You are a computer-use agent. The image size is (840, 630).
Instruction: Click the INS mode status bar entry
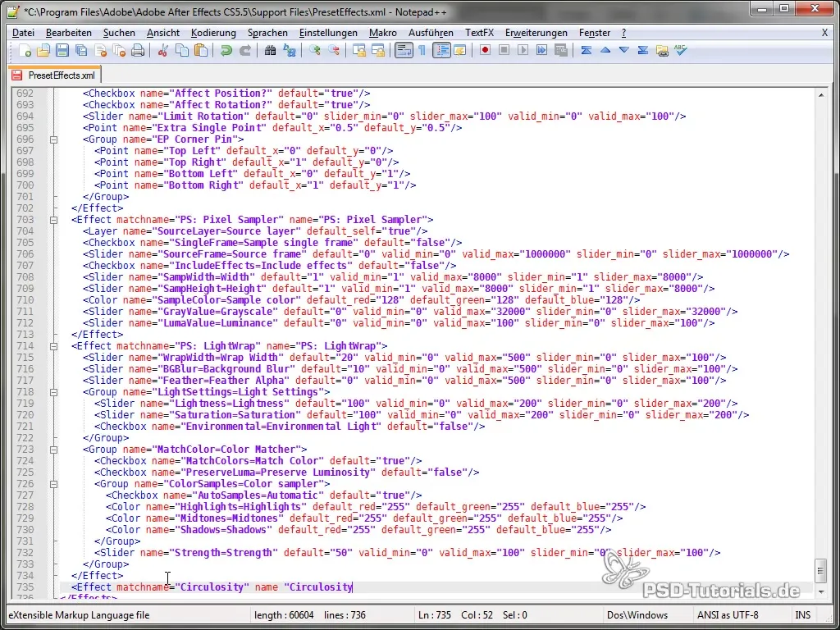pos(802,615)
